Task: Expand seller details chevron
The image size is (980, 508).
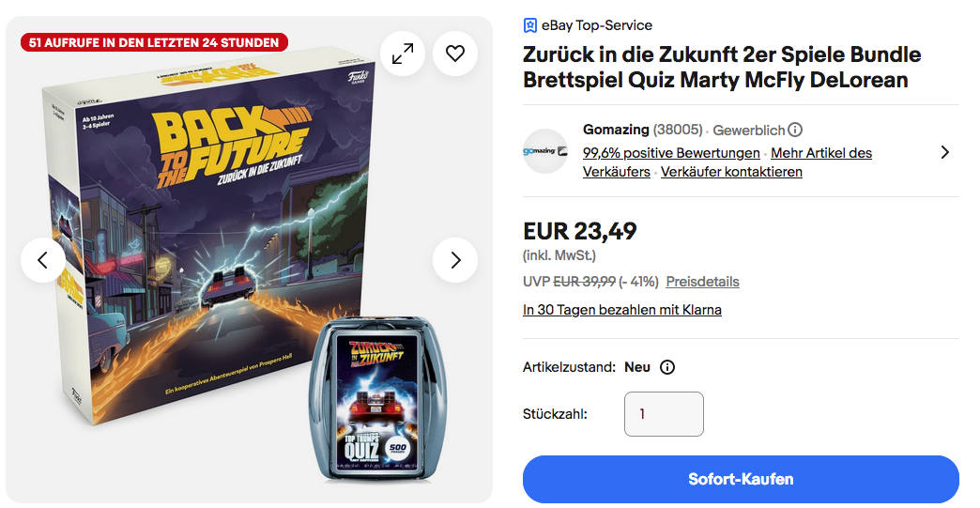Action: (945, 152)
